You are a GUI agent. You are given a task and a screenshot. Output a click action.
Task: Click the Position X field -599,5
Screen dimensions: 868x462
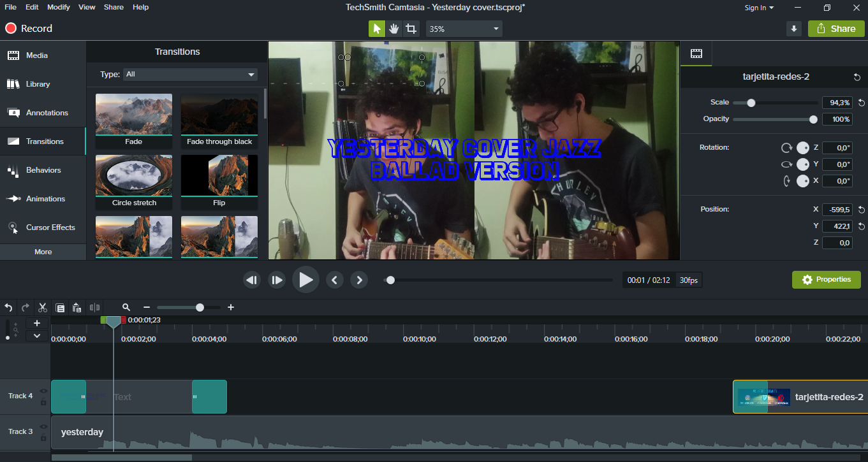(x=837, y=210)
